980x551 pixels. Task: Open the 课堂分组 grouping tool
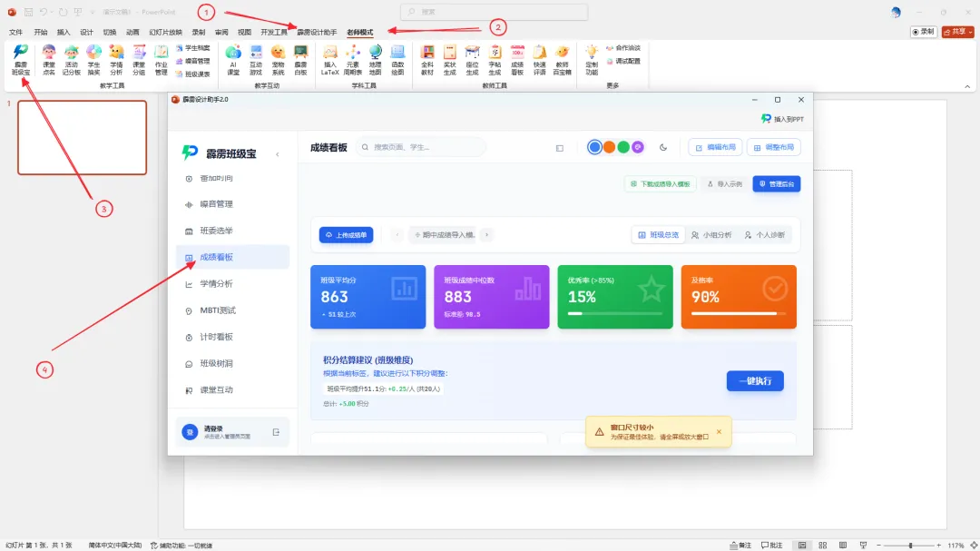139,60
